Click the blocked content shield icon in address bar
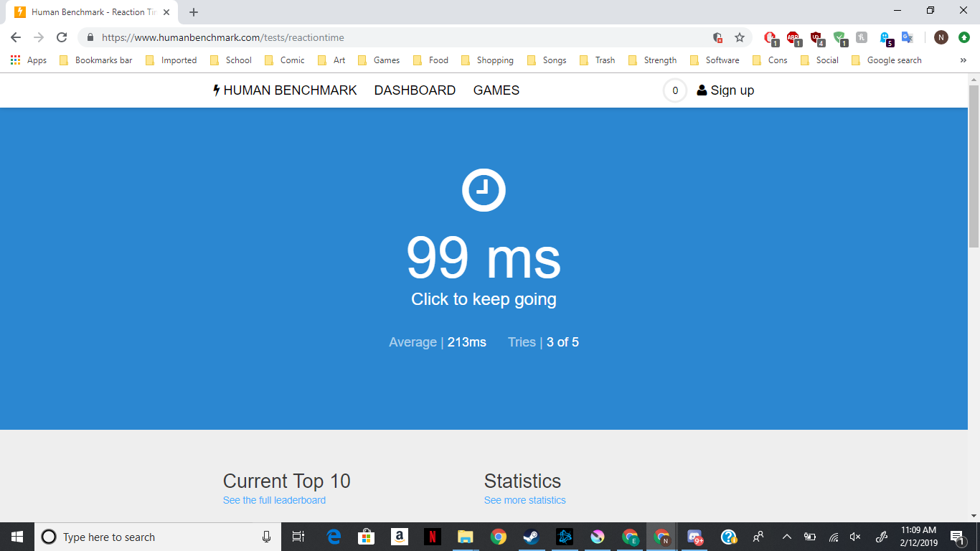The height and width of the screenshot is (551, 980). point(717,37)
